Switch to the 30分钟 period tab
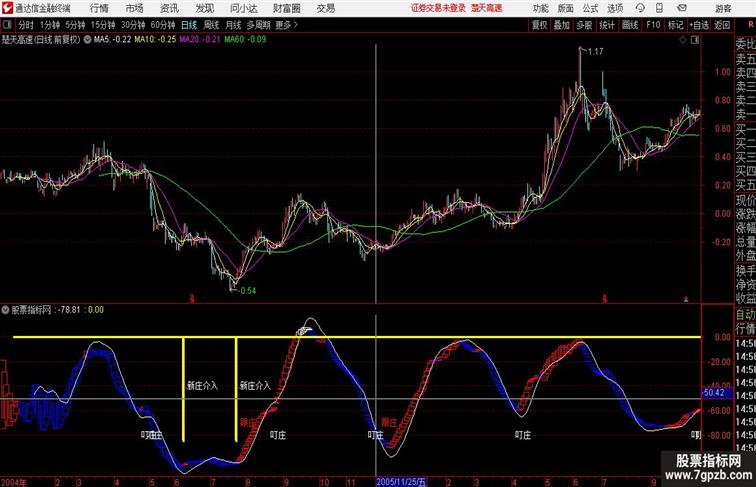The height and width of the screenshot is (487, 756). [133, 25]
